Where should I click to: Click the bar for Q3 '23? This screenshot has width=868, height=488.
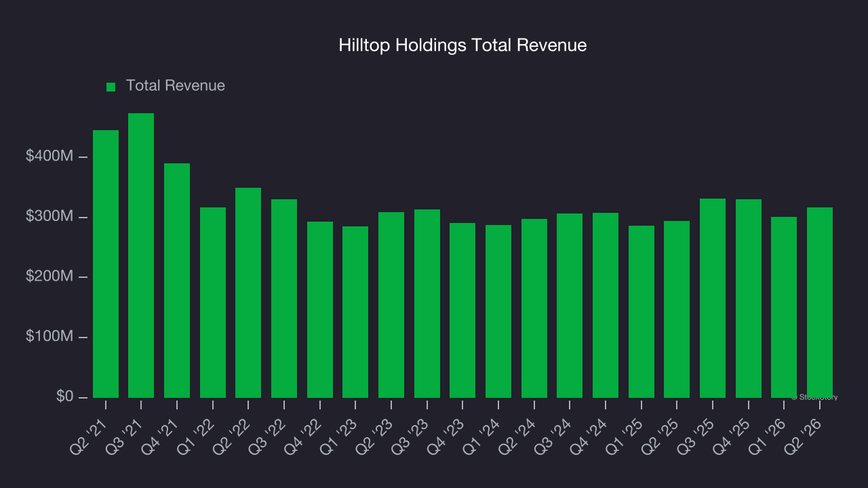click(427, 304)
